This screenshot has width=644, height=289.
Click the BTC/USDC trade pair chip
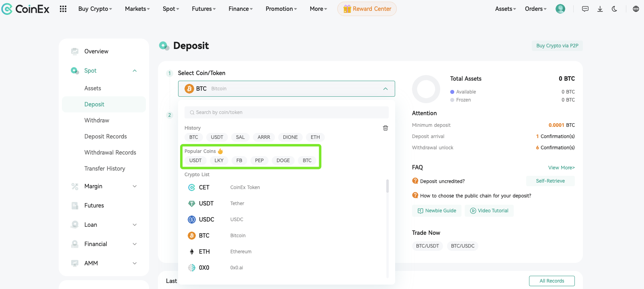pyautogui.click(x=463, y=246)
